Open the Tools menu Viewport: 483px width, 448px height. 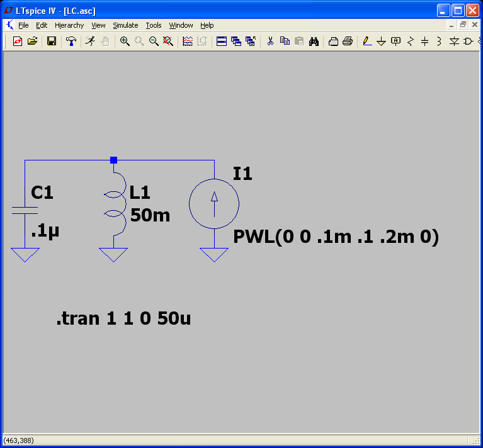point(154,25)
